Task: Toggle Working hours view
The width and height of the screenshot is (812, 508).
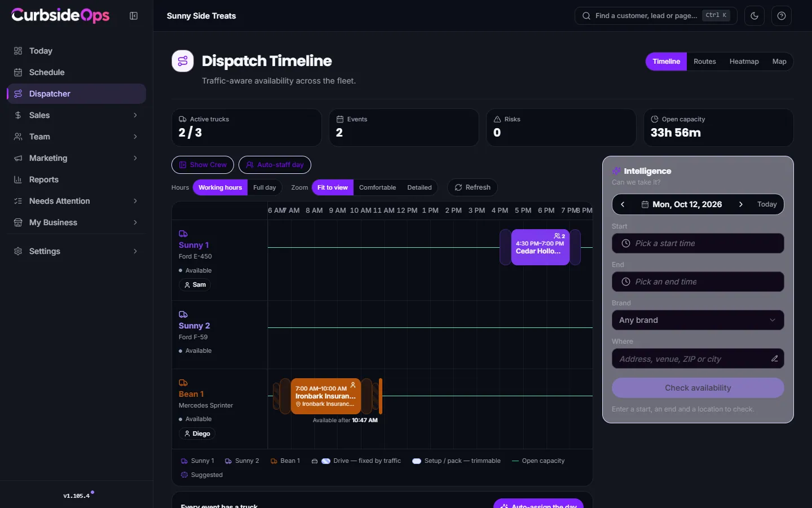Action: [220, 187]
